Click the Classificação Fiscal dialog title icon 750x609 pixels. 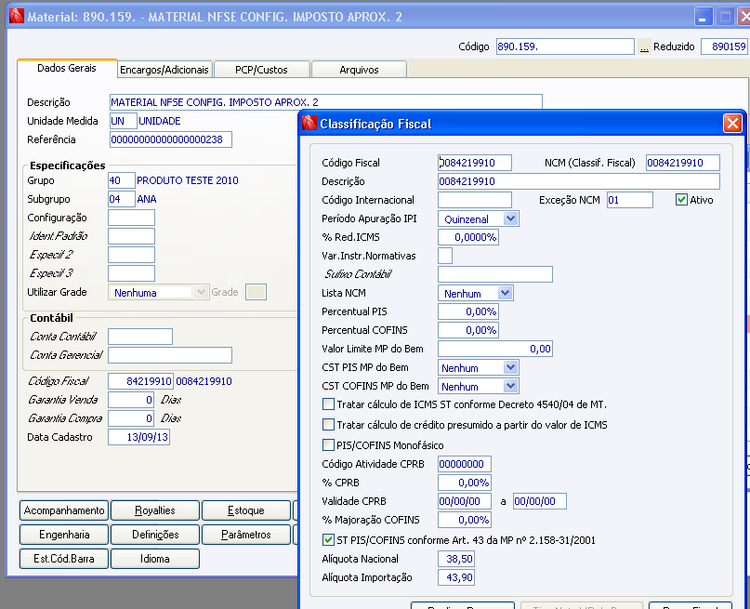308,123
